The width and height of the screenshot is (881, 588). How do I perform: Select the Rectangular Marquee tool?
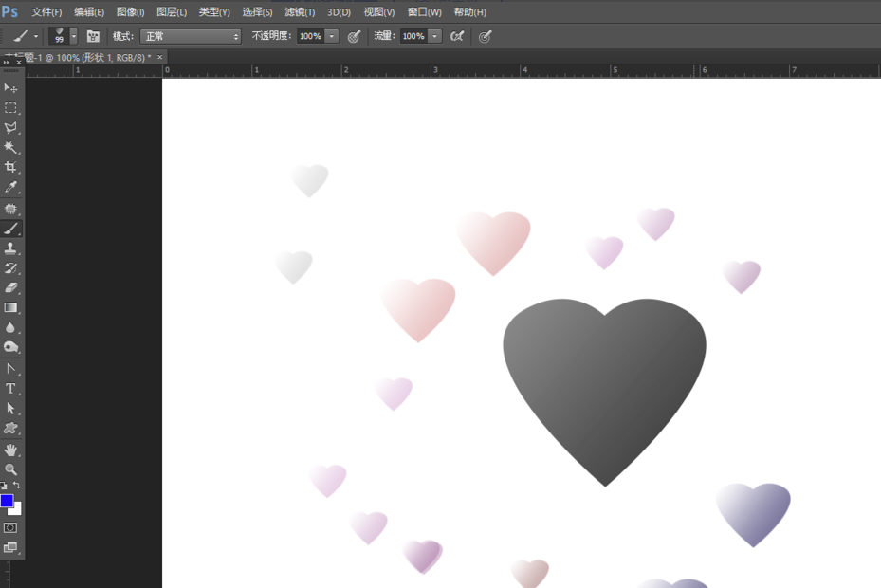pyautogui.click(x=10, y=107)
